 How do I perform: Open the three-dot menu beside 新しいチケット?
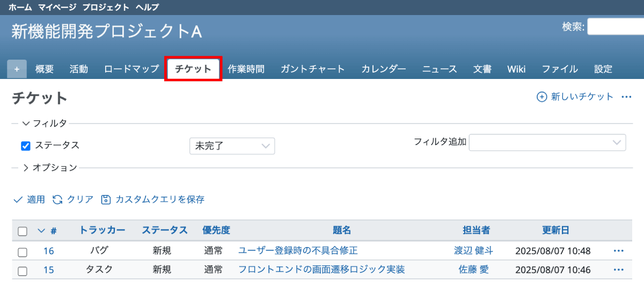tap(626, 97)
